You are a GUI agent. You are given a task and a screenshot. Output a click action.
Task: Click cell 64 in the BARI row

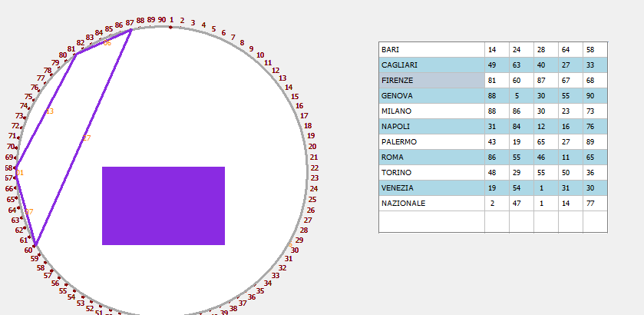(570, 50)
